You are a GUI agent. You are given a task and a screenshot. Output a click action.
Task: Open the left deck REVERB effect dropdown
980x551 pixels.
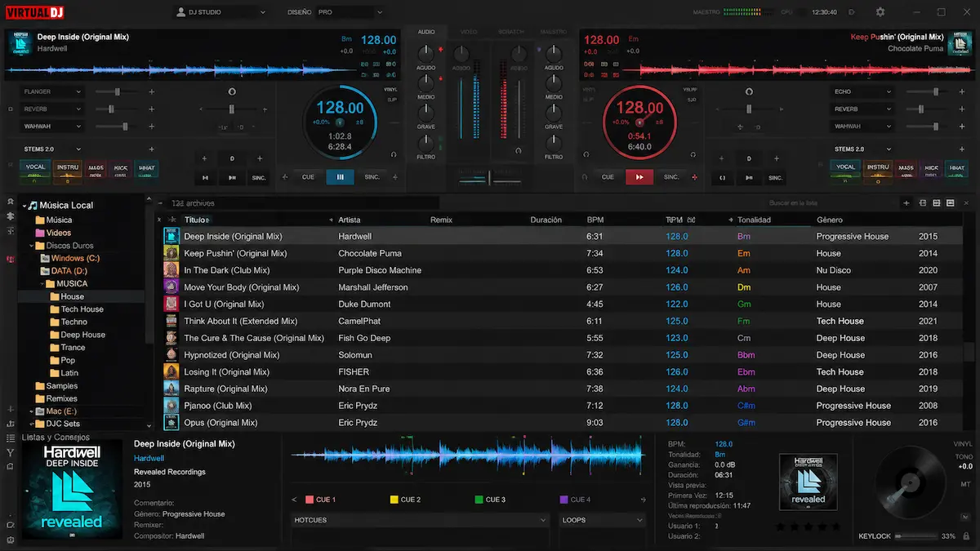point(52,109)
